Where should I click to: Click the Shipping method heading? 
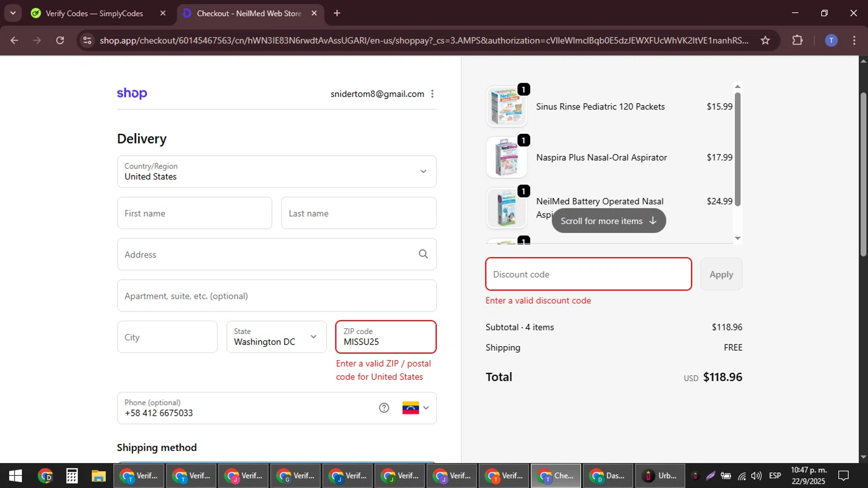click(157, 447)
